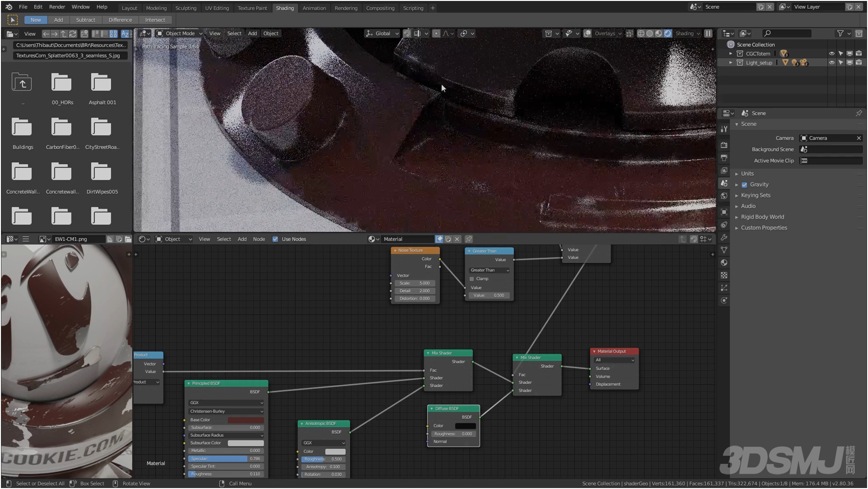This screenshot has height=489, width=868.
Task: Sort files alphabetically
Action: pos(125,34)
